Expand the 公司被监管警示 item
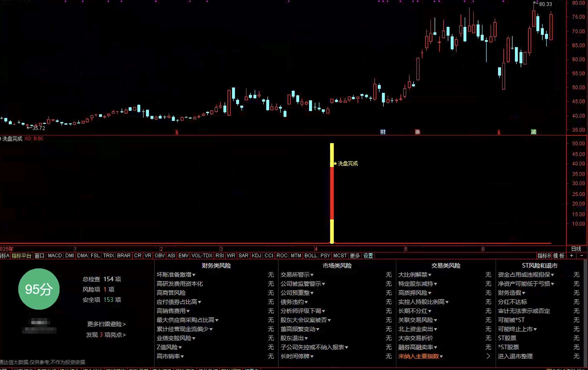588x370 pixels. point(303,284)
